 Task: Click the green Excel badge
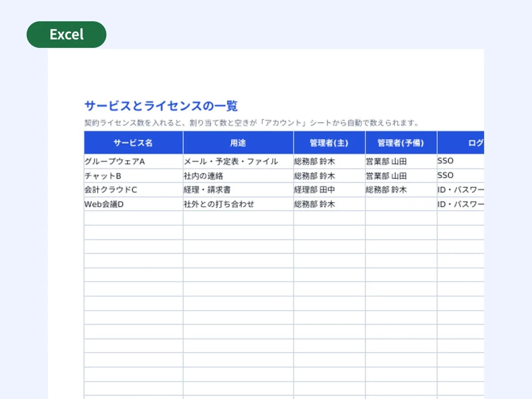tap(66, 35)
